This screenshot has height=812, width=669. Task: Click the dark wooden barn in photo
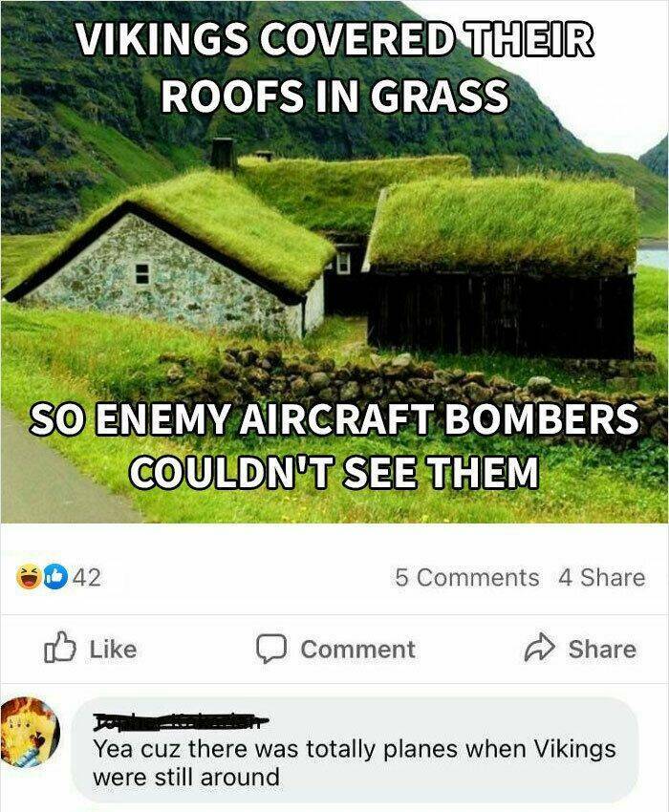[502, 269]
